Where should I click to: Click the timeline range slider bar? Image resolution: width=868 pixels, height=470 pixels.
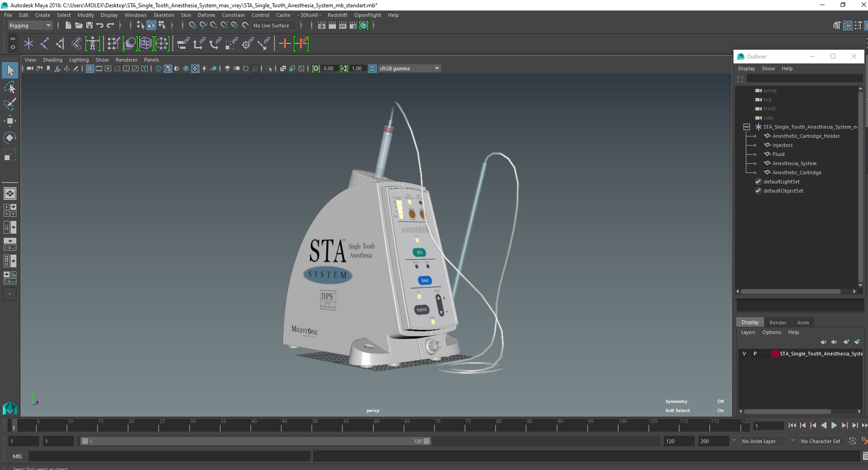click(x=255, y=441)
